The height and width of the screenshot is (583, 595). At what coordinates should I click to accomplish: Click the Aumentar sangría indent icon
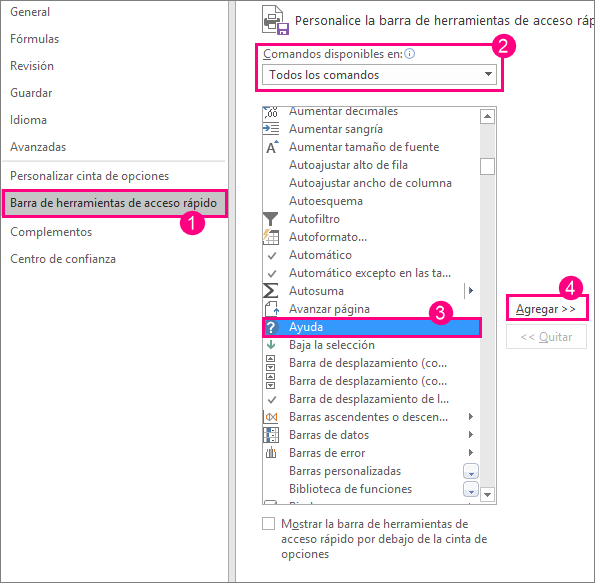[271, 129]
